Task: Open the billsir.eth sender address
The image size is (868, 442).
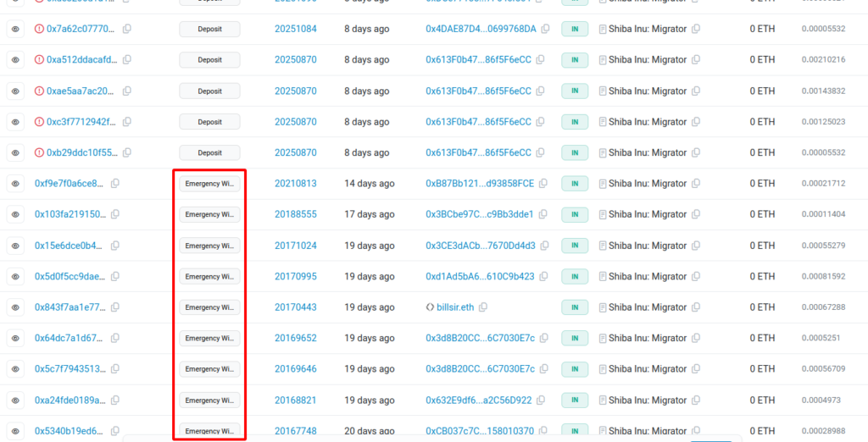Action: click(x=455, y=307)
